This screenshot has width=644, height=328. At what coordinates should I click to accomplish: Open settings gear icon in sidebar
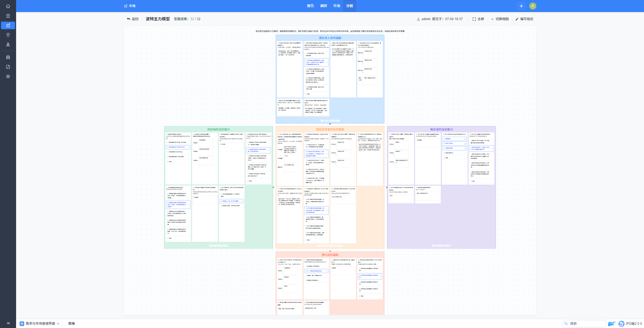[8, 76]
